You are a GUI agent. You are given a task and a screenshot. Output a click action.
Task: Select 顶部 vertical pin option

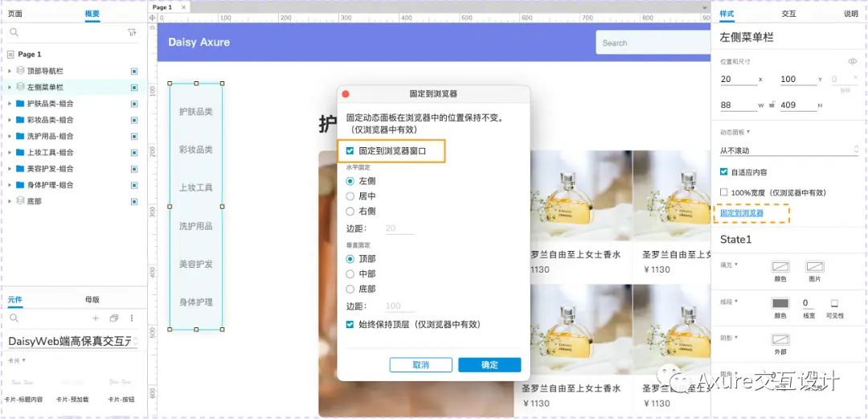[350, 259]
